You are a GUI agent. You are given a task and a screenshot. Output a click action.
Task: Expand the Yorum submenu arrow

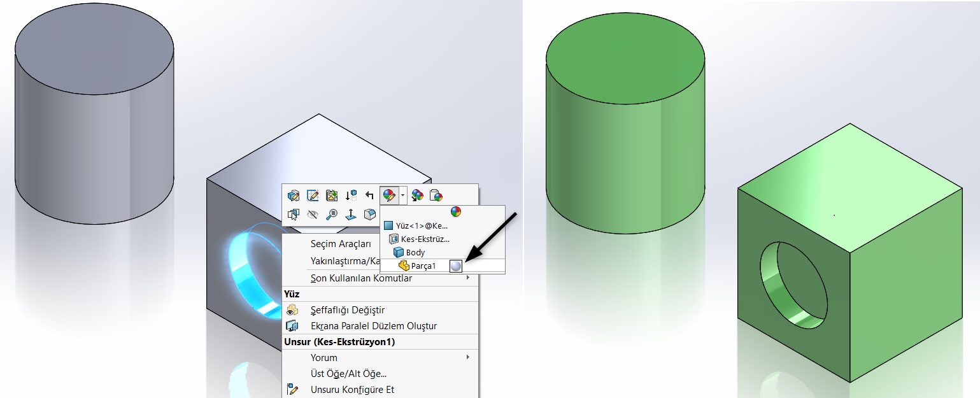[469, 358]
